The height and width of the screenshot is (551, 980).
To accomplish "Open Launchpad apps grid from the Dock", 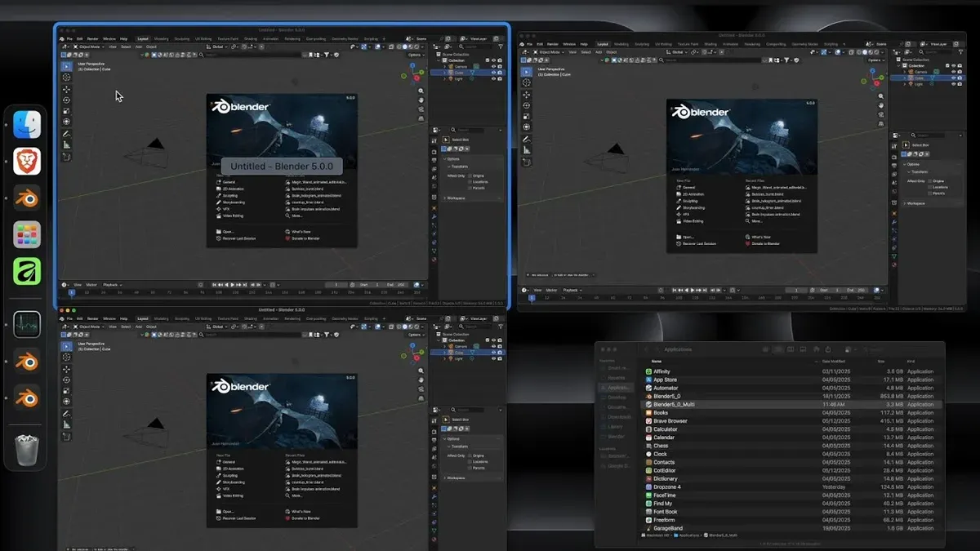I will (27, 235).
